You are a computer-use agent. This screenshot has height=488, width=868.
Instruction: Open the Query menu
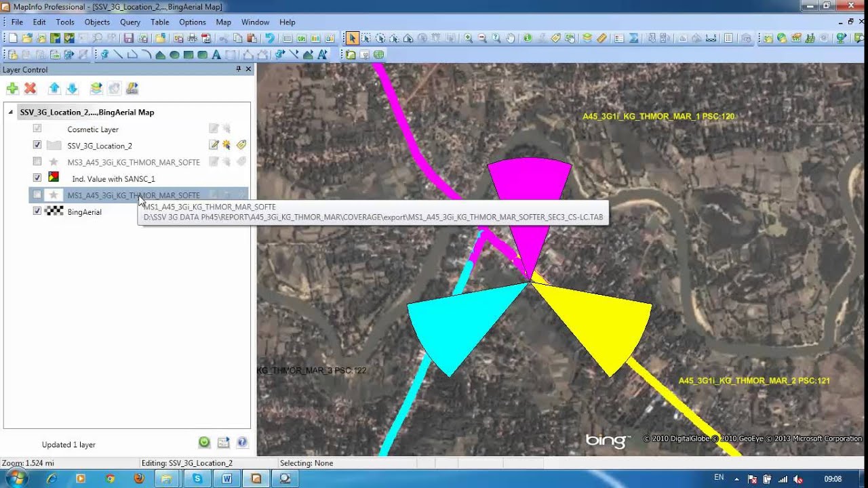coord(130,22)
